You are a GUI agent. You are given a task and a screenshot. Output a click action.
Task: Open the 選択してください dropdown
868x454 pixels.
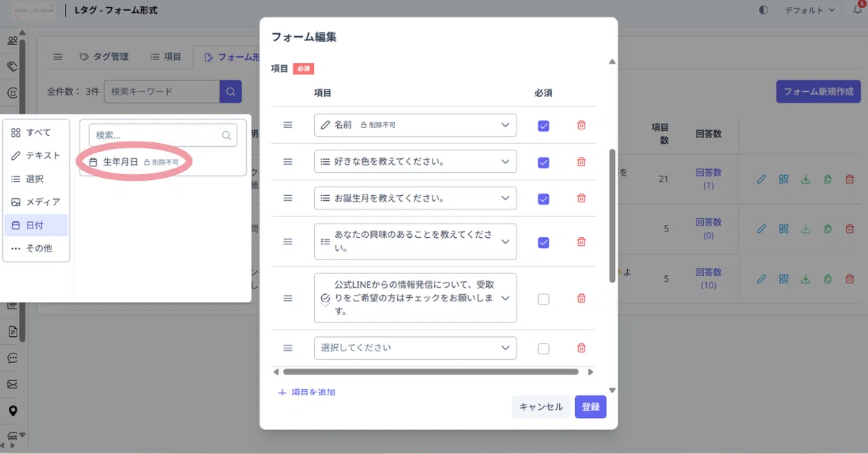point(415,348)
